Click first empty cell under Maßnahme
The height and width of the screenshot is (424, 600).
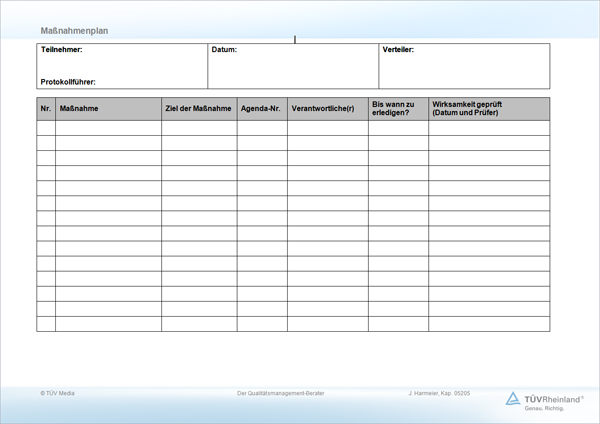108,128
